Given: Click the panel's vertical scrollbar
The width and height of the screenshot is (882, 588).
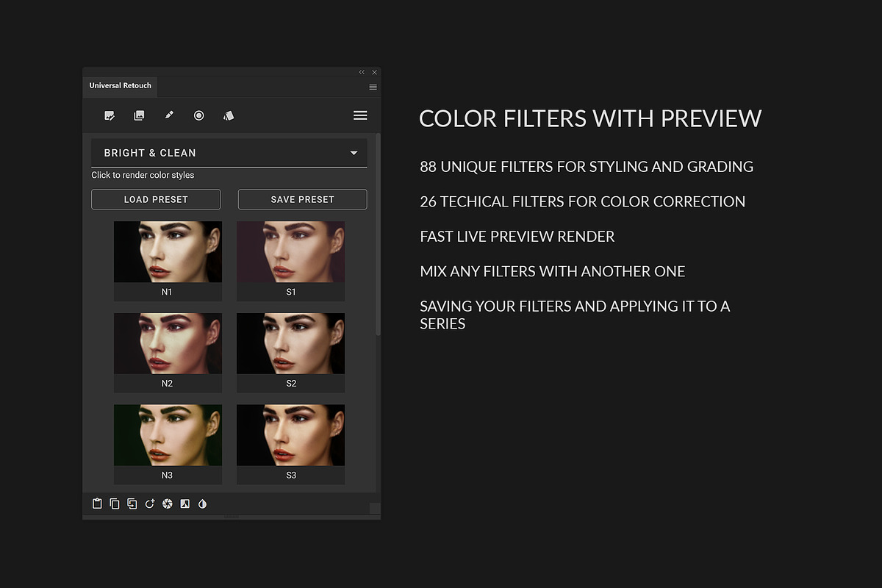Looking at the screenshot, I should click(378, 235).
